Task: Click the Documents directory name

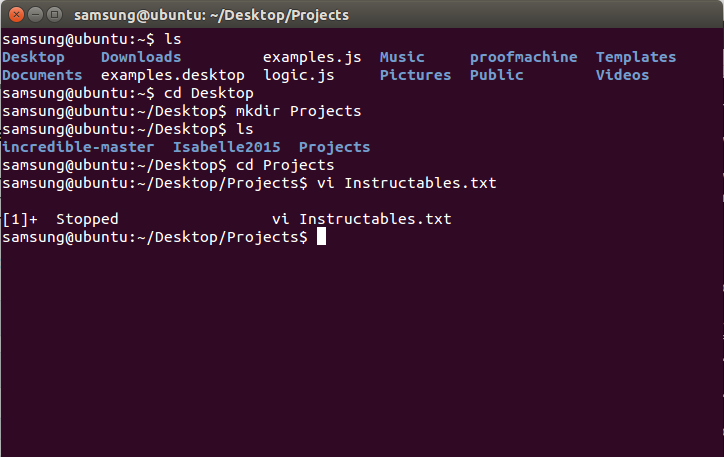Action: 42,75
